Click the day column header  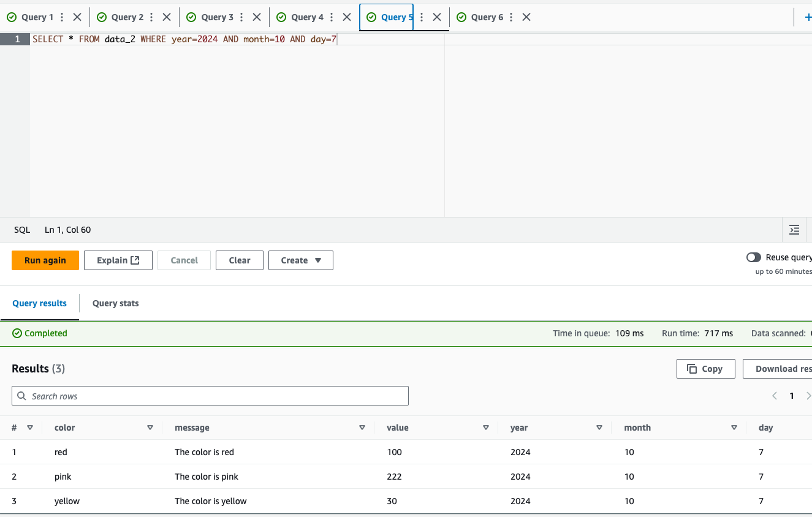tap(766, 428)
